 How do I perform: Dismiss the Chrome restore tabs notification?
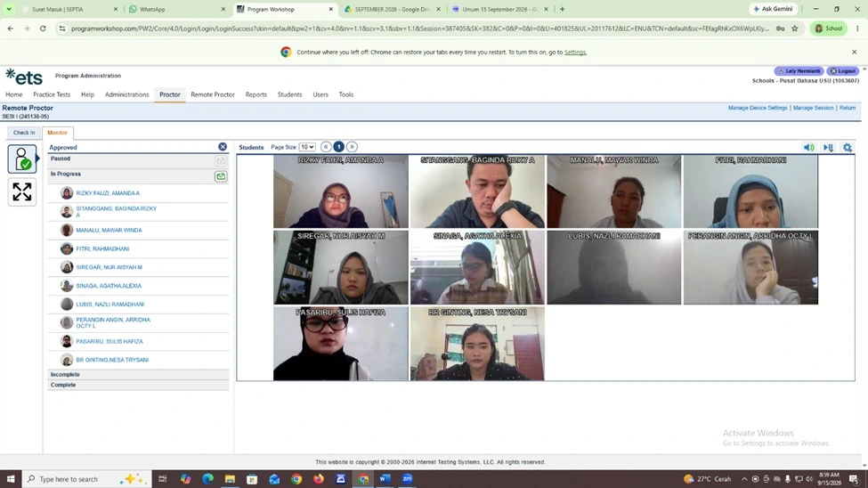(854, 52)
